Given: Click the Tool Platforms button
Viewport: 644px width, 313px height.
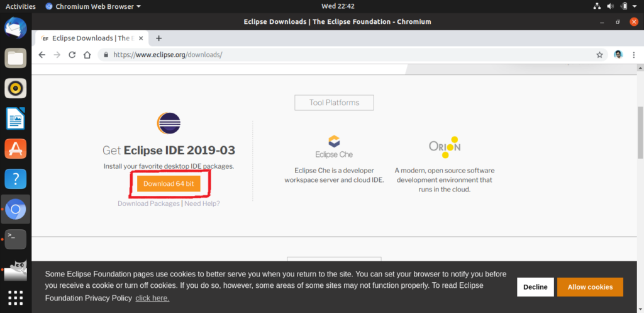Looking at the screenshot, I should click(x=334, y=103).
